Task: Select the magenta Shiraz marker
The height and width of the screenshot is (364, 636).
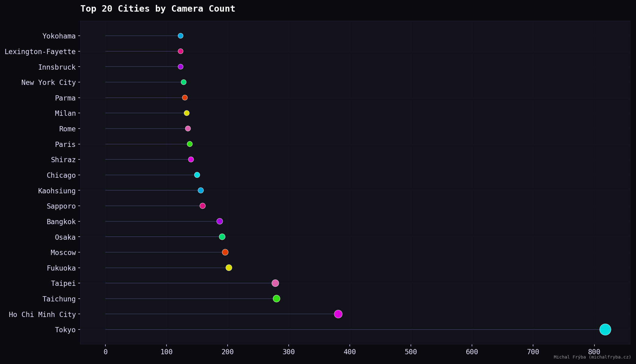Action: [x=191, y=159]
